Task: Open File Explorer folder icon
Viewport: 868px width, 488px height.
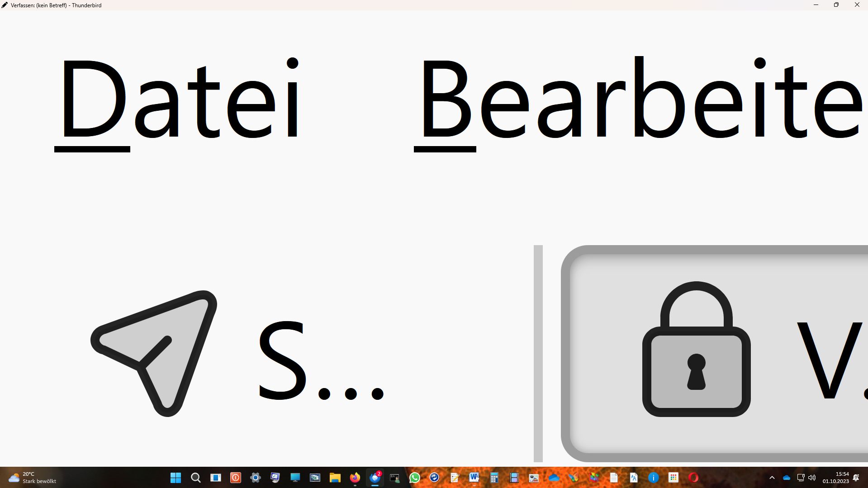Action: tap(335, 478)
